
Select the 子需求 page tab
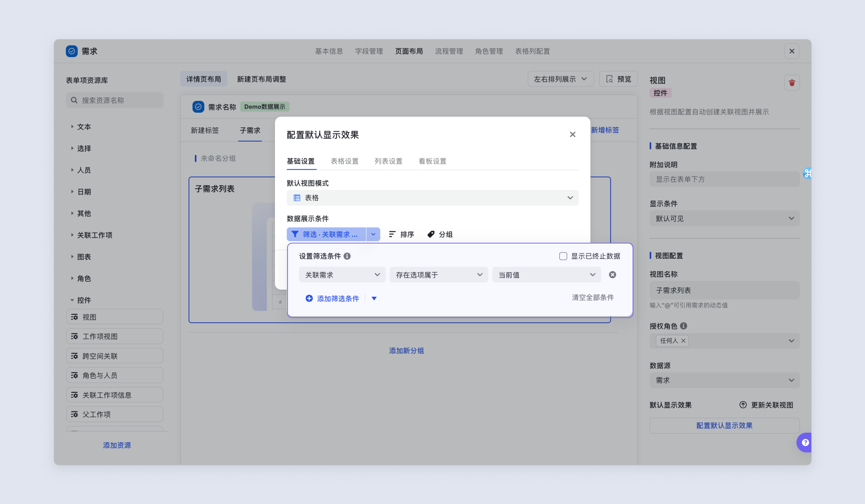250,130
